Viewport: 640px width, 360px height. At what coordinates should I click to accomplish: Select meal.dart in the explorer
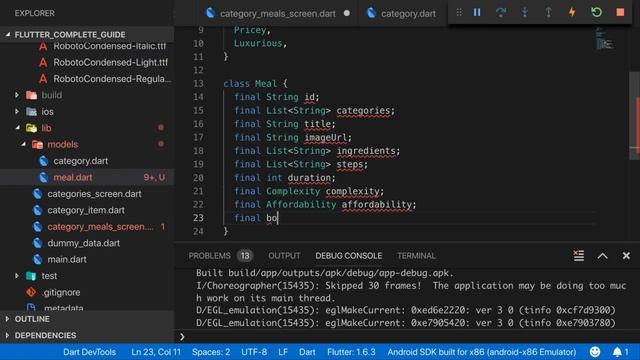(73, 177)
